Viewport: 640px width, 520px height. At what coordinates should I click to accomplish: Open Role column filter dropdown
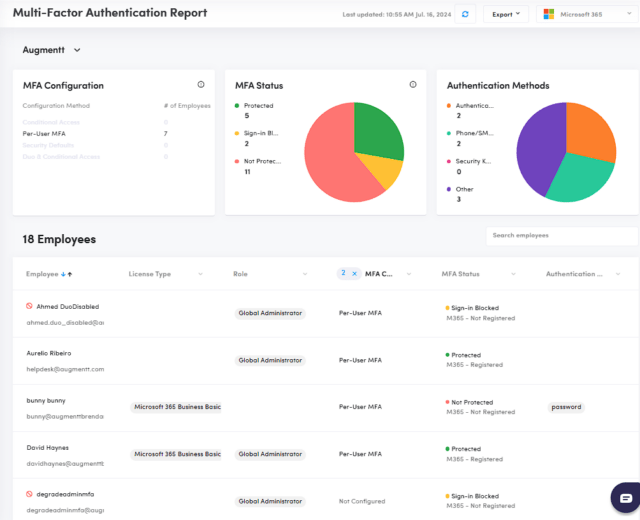tap(305, 274)
